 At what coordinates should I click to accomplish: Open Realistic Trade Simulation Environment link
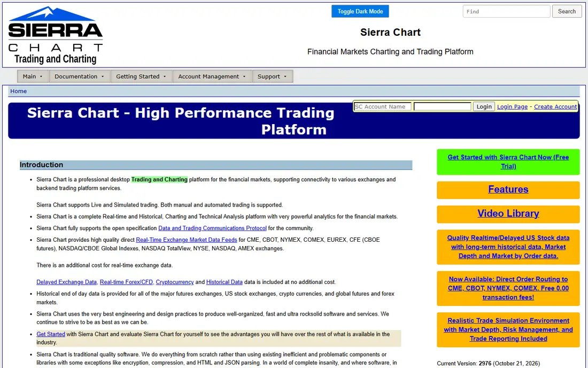pyautogui.click(x=508, y=329)
